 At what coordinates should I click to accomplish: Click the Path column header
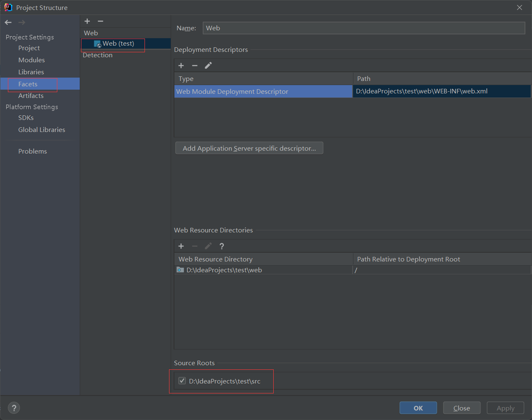[x=442, y=79]
